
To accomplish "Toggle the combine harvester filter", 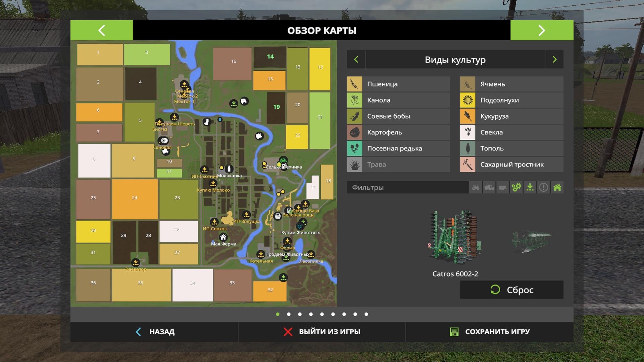I will pyautogui.click(x=489, y=187).
